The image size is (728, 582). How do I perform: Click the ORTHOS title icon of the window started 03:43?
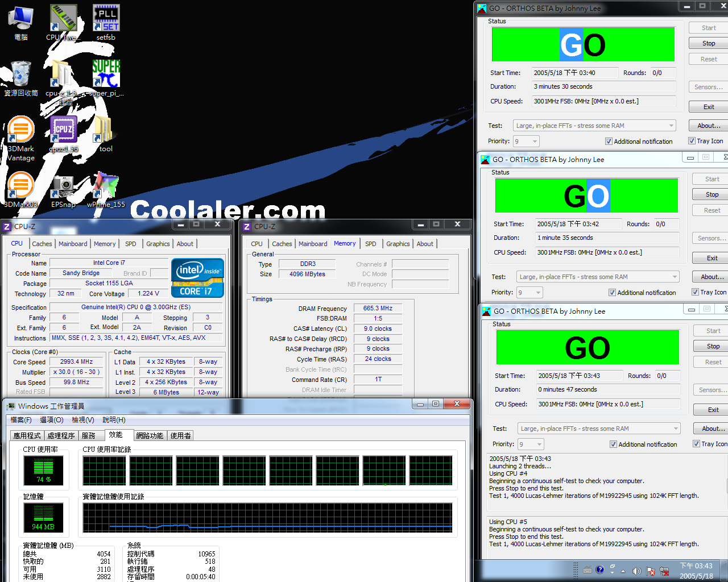[x=486, y=311]
